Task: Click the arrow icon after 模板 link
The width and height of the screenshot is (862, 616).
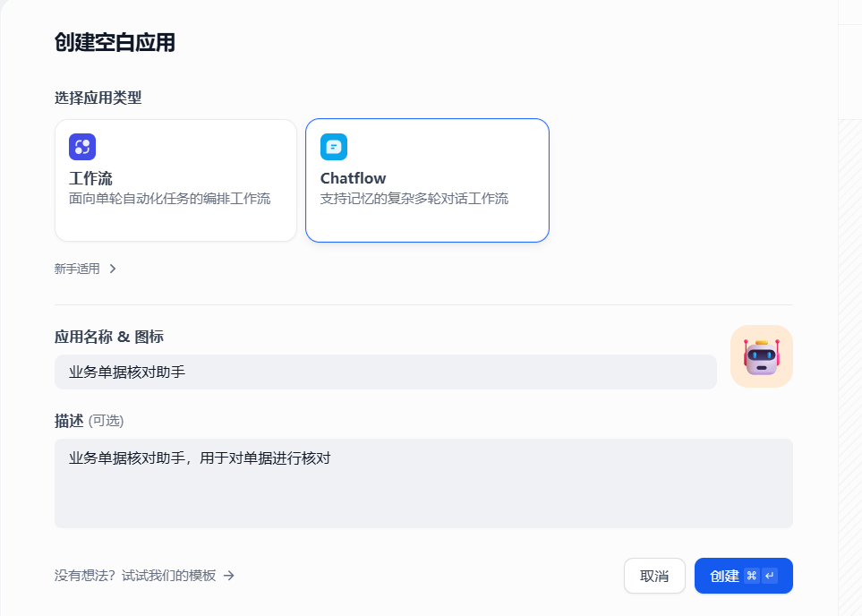Action: 229,576
